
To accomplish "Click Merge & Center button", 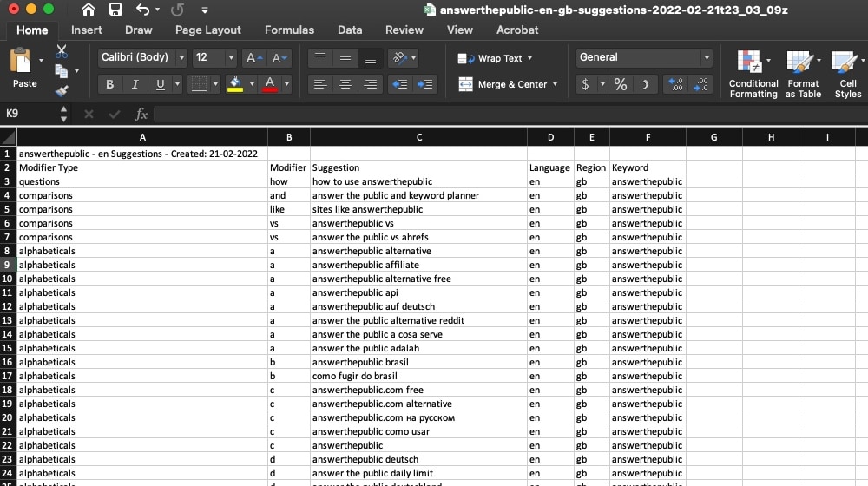I will pyautogui.click(x=503, y=84).
